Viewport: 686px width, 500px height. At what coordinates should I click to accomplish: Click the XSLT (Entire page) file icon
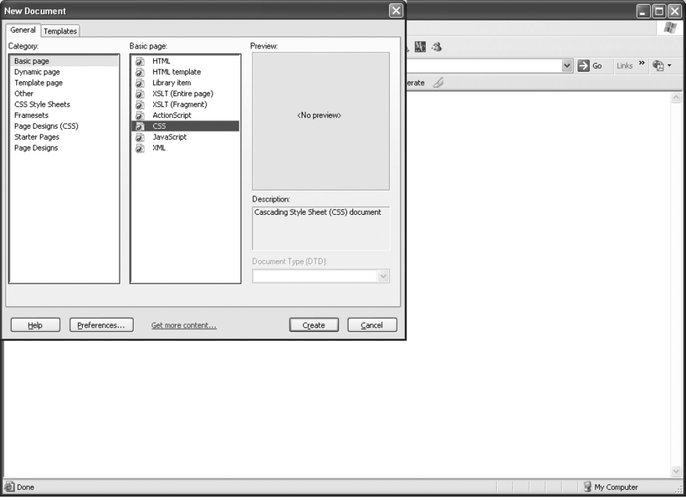(140, 94)
